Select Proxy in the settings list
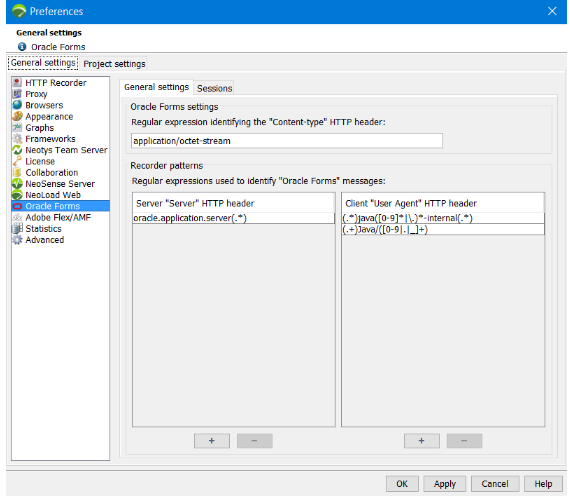Image resolution: width=570 pixels, height=499 pixels. point(36,94)
